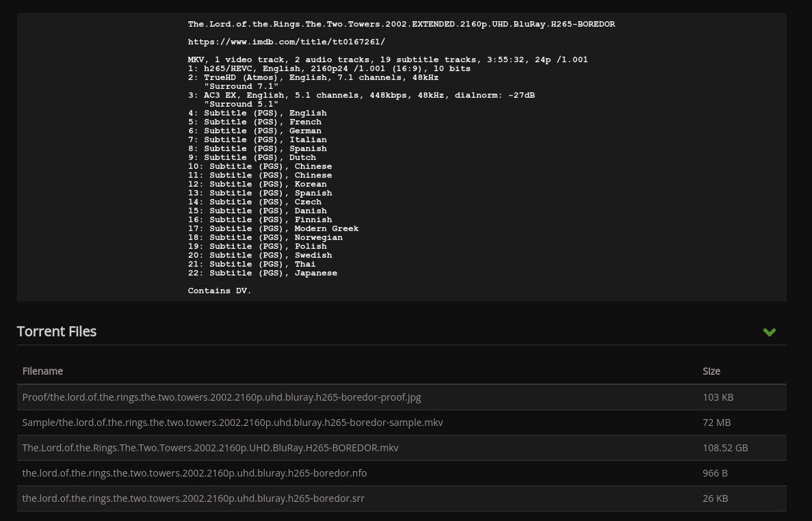
Task: Click subtitle track 13 Spanish line
Action: [x=260, y=193]
